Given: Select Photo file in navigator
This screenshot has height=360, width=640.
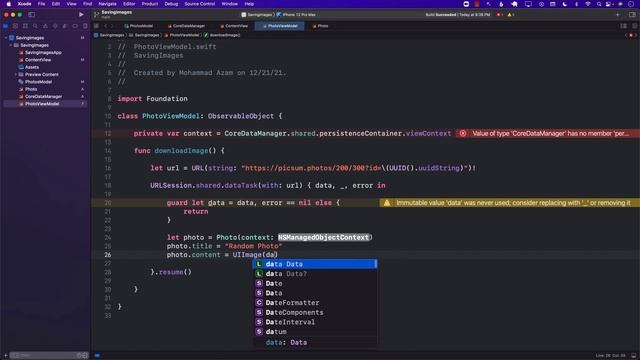Looking at the screenshot, I should [x=31, y=89].
